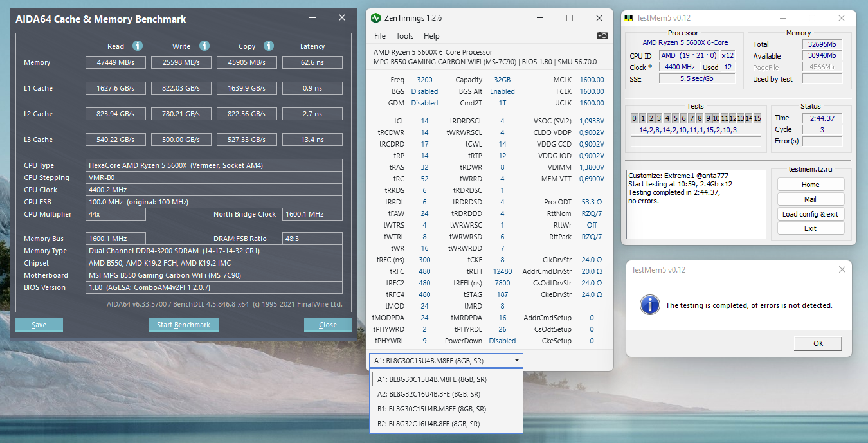Click the PowerDown Disabled value in ZenTimings
Screen dimensions: 868x443
[x=502, y=341]
